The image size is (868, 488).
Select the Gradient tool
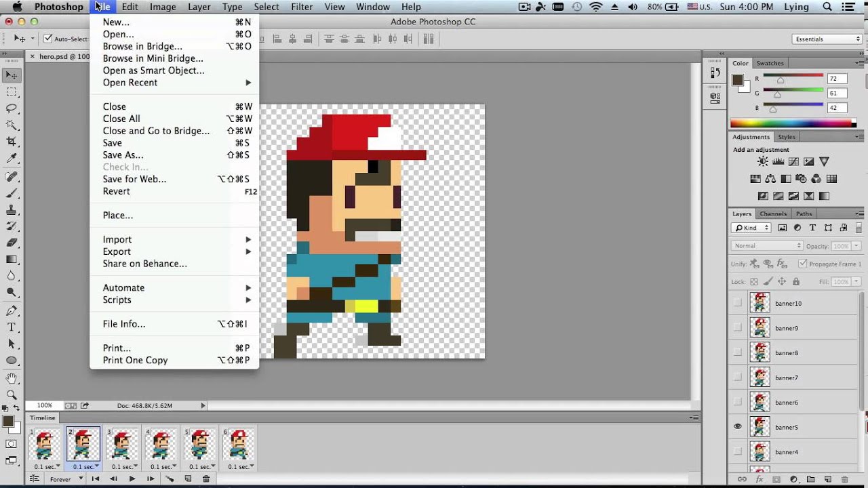tap(12, 259)
